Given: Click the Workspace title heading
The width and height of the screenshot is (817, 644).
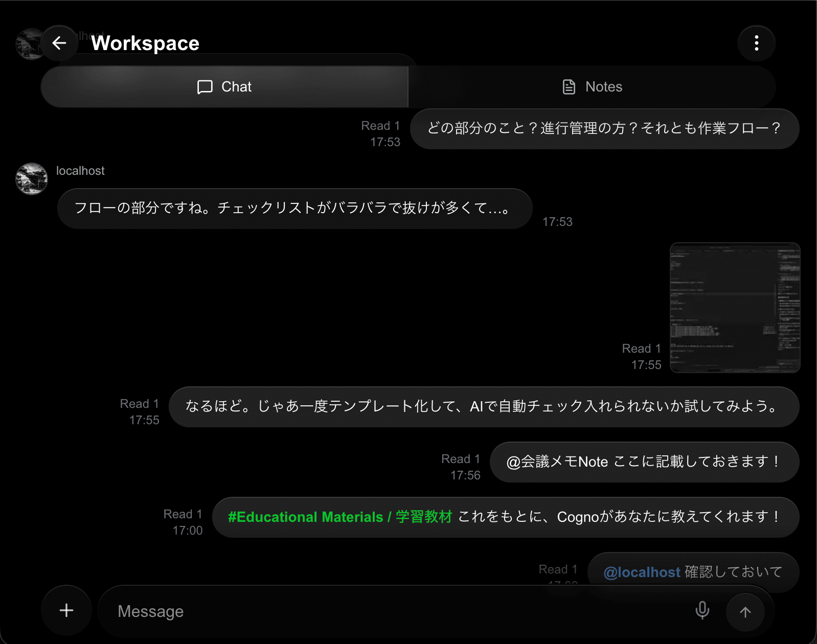Looking at the screenshot, I should coord(145,43).
